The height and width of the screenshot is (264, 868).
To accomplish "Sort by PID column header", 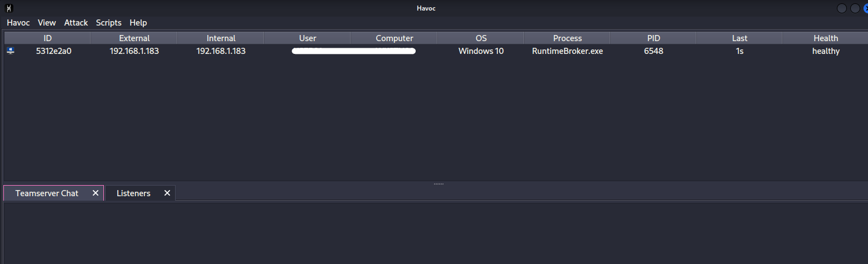I will (654, 38).
